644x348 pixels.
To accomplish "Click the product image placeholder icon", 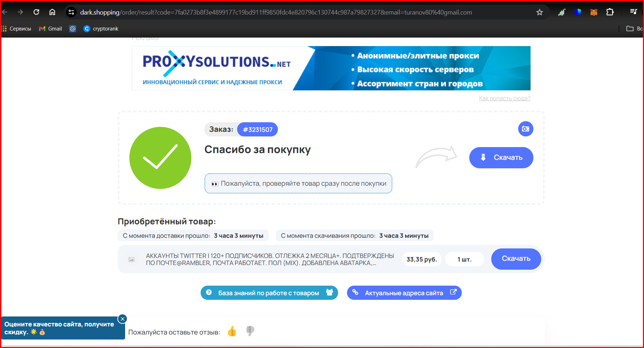I will (x=131, y=259).
